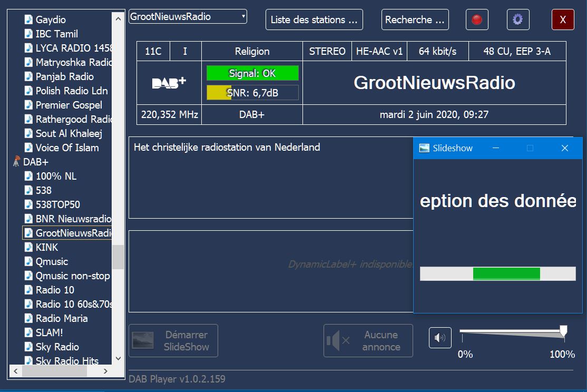
Task: Select Radio 10 60s&70s station
Action: click(x=73, y=304)
